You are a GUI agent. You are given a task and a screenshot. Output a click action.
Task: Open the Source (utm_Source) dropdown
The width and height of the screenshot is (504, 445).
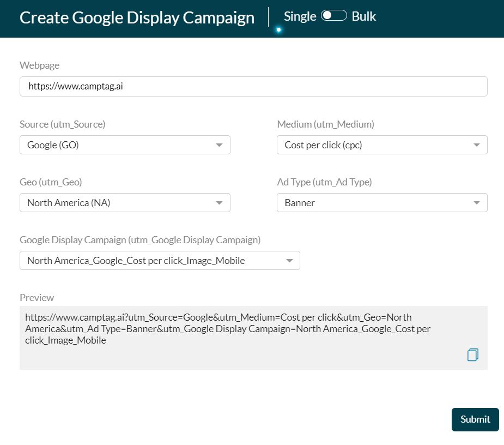click(x=125, y=145)
